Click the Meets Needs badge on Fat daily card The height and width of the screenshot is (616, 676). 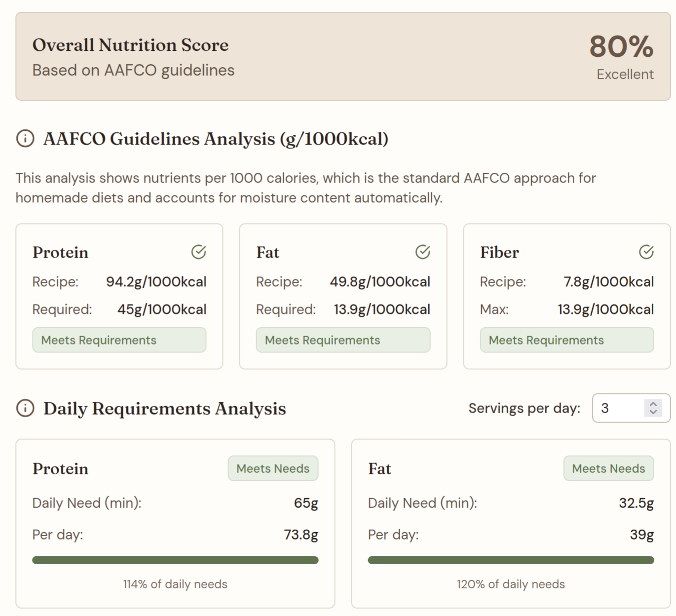point(608,468)
